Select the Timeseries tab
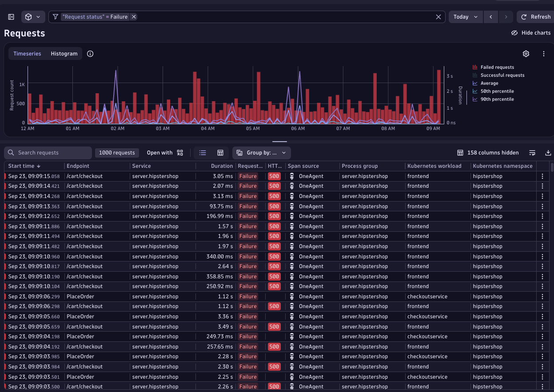The height and width of the screenshot is (392, 554). pos(27,54)
